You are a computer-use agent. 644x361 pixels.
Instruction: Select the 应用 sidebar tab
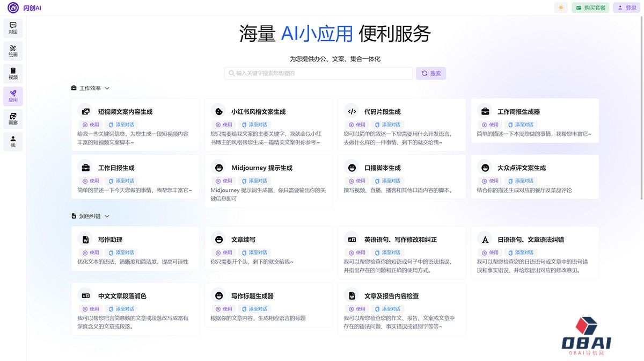pyautogui.click(x=13, y=96)
